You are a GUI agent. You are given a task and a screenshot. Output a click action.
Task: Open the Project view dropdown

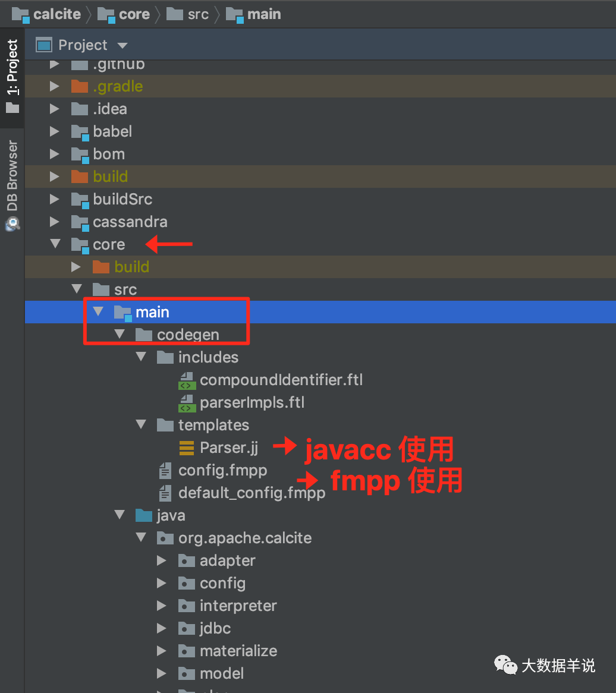point(122,45)
